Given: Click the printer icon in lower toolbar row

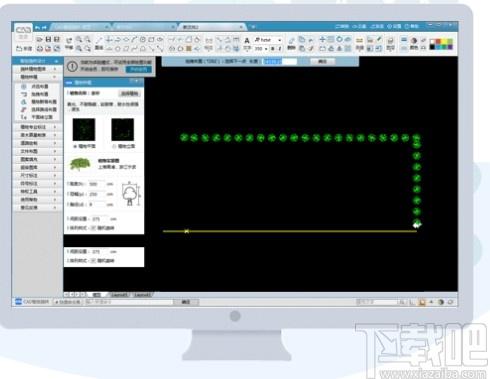Looking at the screenshot, I should coord(40,48).
